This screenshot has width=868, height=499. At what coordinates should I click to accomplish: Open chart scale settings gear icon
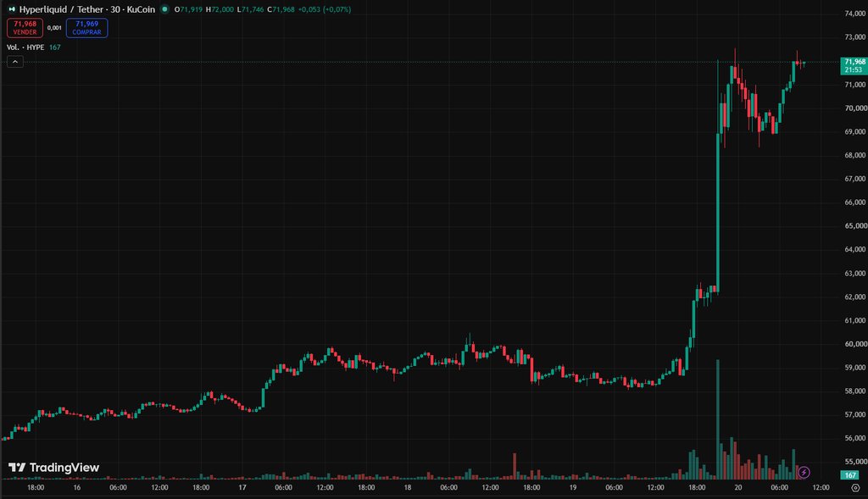tap(855, 488)
